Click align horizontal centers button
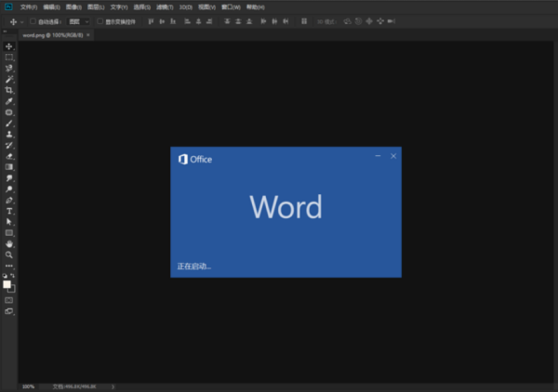This screenshot has width=558, height=392. click(198, 21)
